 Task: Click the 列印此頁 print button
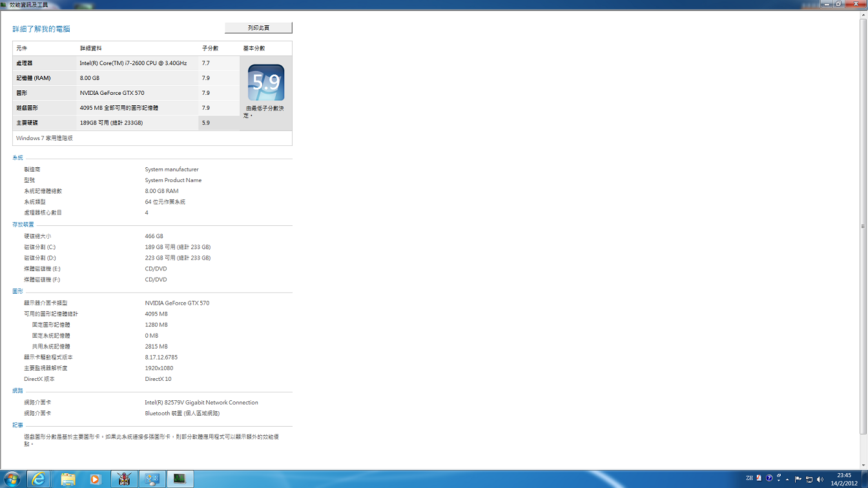[258, 28]
